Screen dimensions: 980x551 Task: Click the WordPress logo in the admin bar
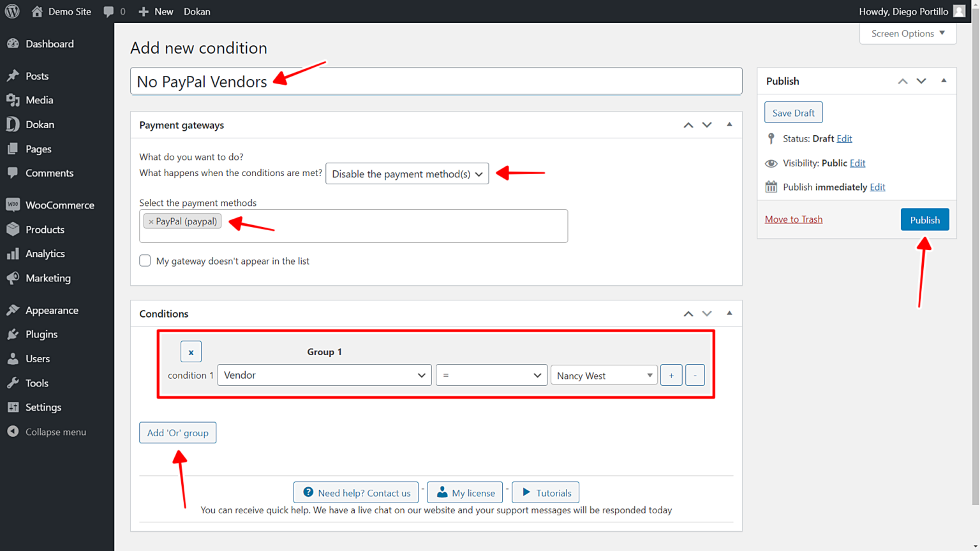click(x=12, y=11)
